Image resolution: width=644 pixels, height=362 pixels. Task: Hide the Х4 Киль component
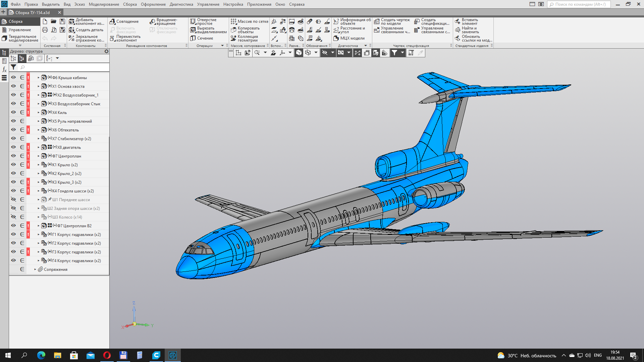point(13,112)
